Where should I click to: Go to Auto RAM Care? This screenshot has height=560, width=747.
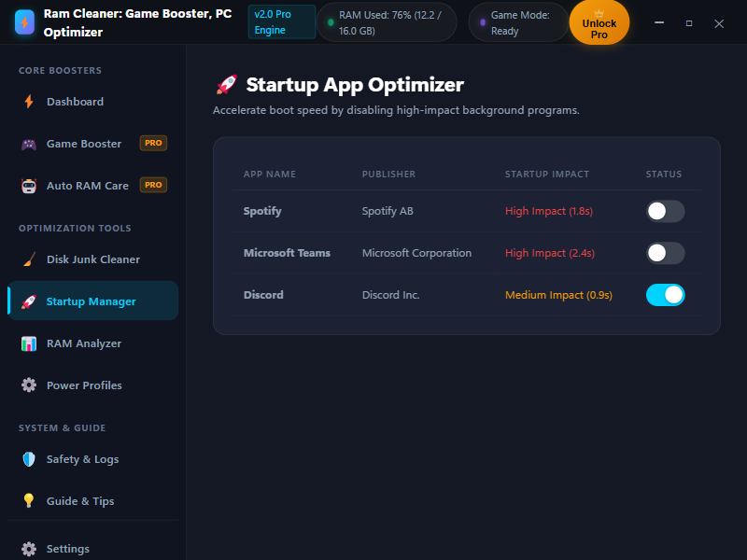tap(92, 186)
